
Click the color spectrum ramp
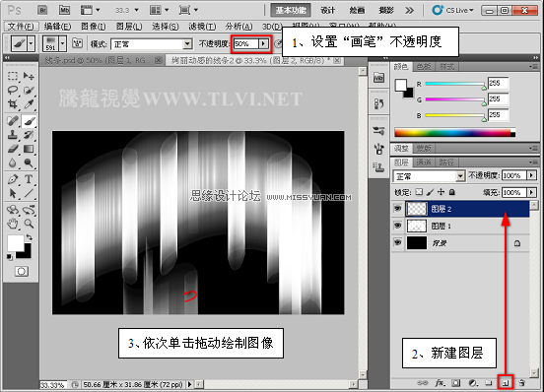coord(455,132)
